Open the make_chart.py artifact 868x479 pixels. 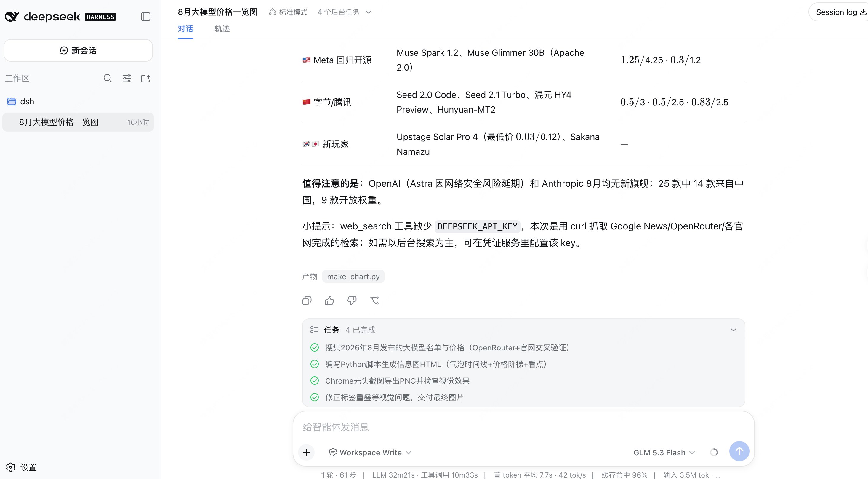tap(353, 277)
